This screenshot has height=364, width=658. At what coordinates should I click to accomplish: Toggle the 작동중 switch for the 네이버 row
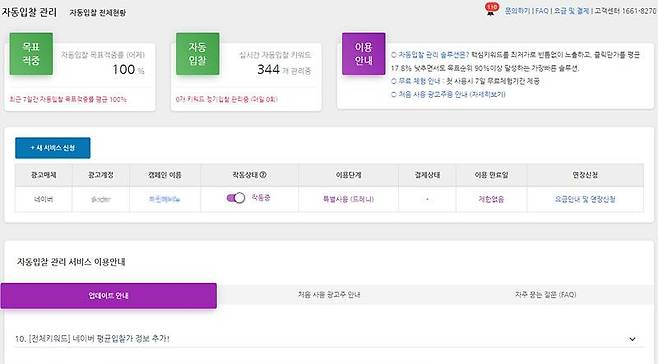236,198
